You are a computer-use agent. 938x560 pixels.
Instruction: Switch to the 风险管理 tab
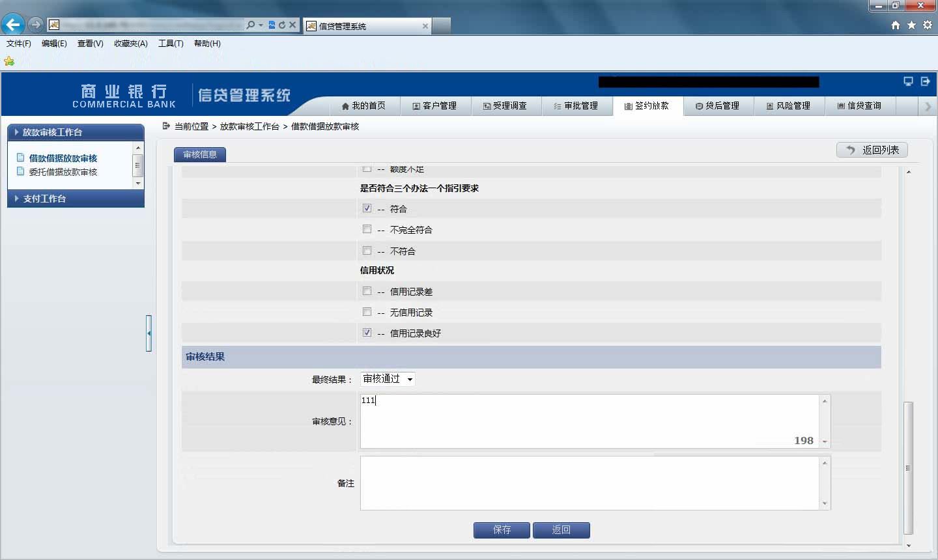click(789, 105)
